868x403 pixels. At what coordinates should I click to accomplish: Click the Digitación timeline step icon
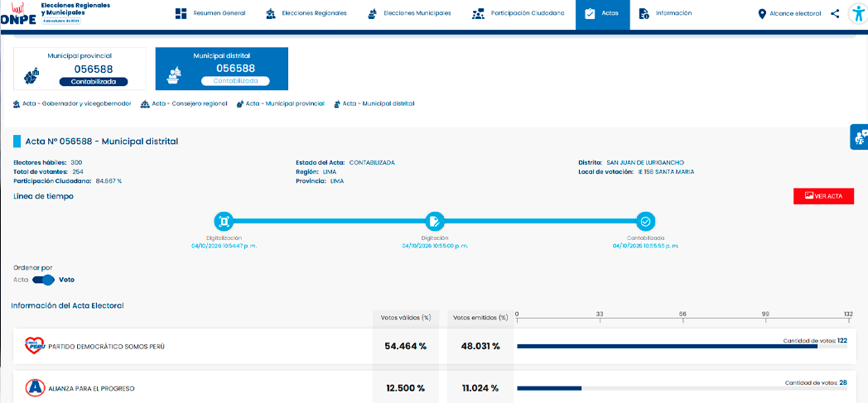click(x=435, y=222)
